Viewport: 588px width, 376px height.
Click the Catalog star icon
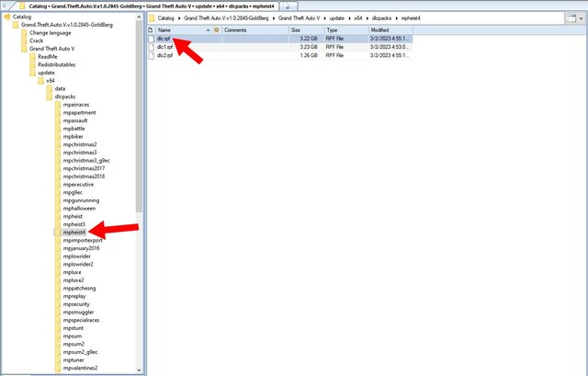(6, 17)
